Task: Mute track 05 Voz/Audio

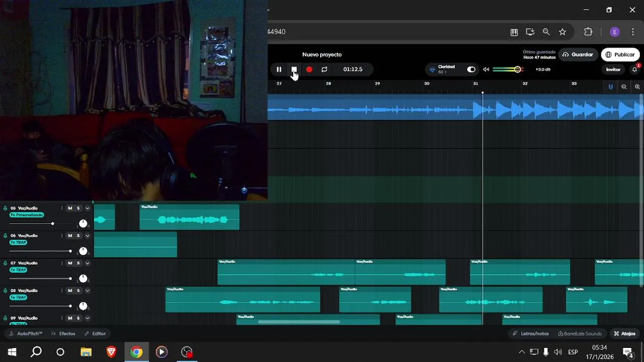Action: (70, 208)
